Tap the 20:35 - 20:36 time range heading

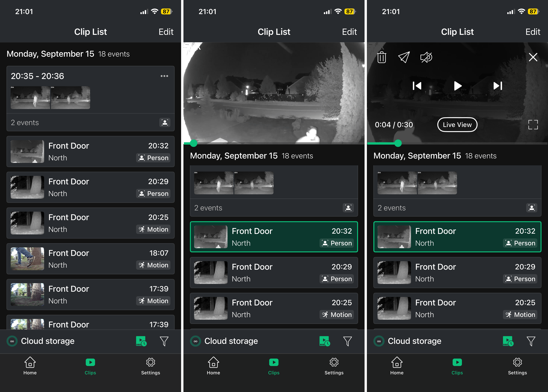37,76
